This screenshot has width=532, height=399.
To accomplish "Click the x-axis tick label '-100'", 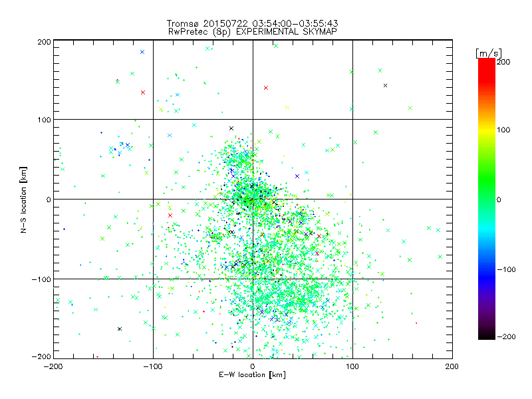I will (x=153, y=366).
